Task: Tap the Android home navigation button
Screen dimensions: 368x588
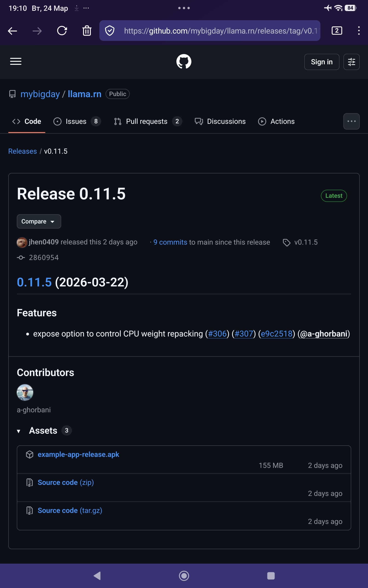Action: point(184,576)
